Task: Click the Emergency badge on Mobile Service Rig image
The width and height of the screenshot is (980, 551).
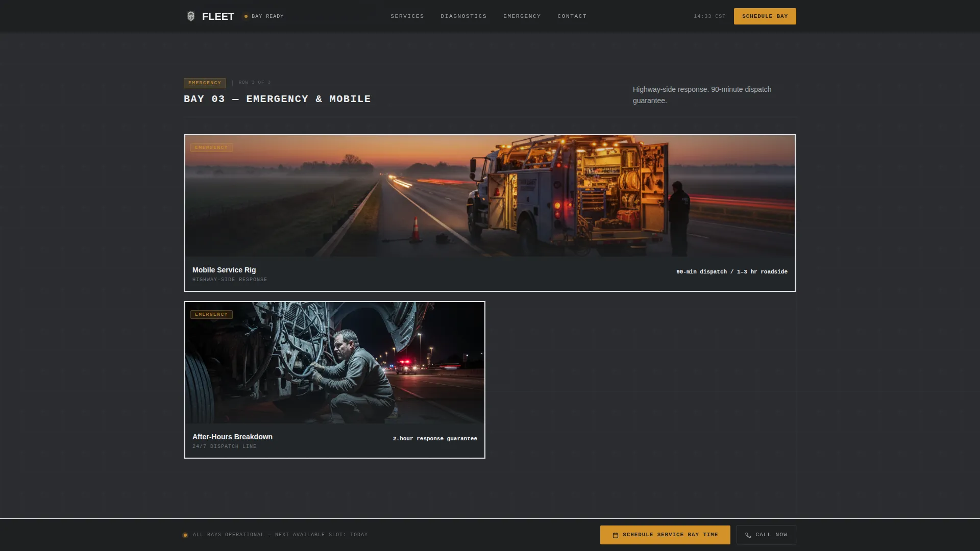Action: [211, 147]
